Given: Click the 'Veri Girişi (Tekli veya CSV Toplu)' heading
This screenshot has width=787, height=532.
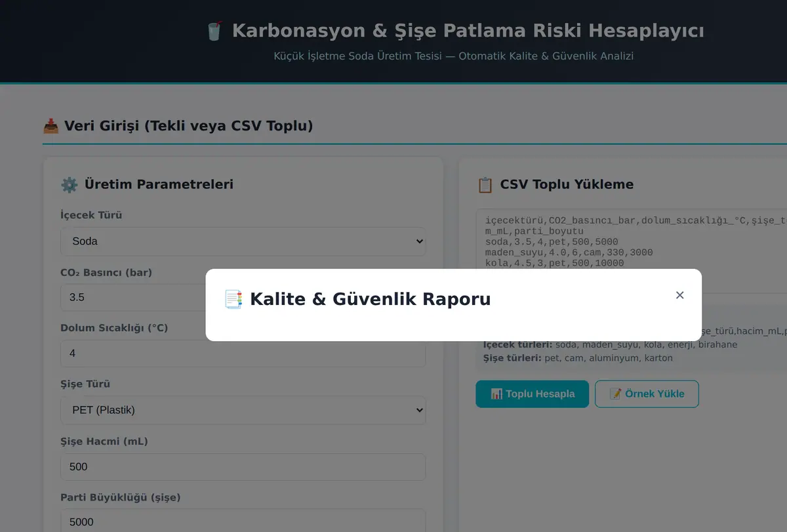Looking at the screenshot, I should tap(188, 125).
